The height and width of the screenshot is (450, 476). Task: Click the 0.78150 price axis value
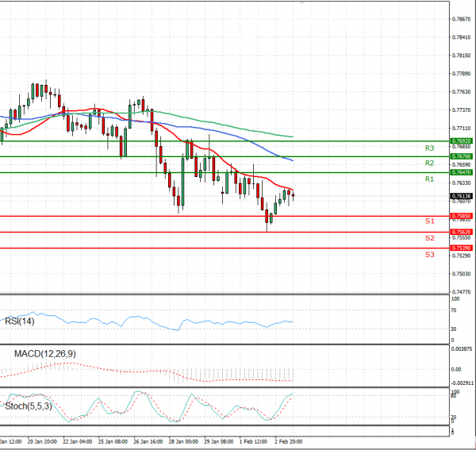461,56
